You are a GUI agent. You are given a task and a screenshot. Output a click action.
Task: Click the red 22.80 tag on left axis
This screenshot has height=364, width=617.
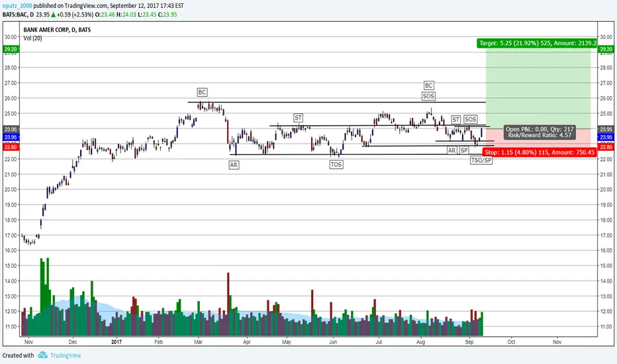pyautogui.click(x=11, y=147)
